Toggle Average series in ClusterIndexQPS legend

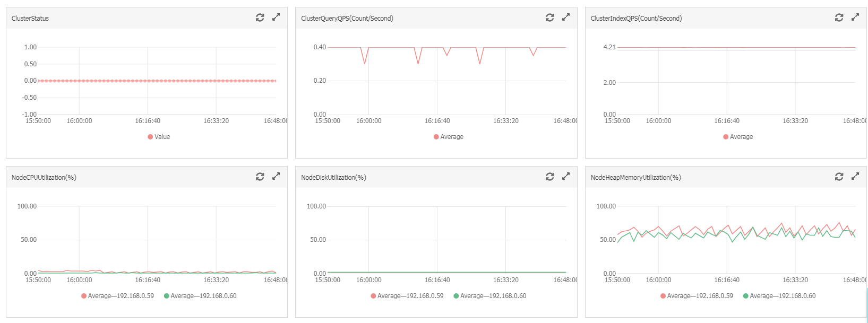point(738,137)
